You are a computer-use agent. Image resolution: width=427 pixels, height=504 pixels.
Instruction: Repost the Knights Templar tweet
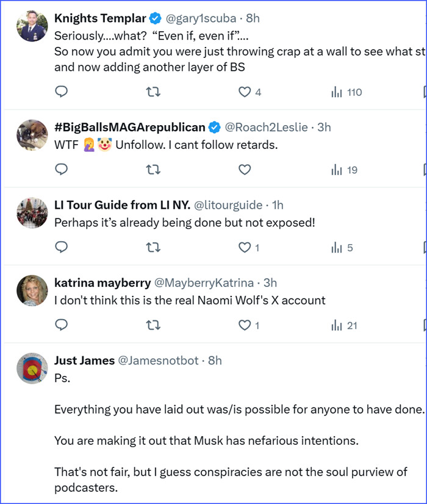coord(153,92)
